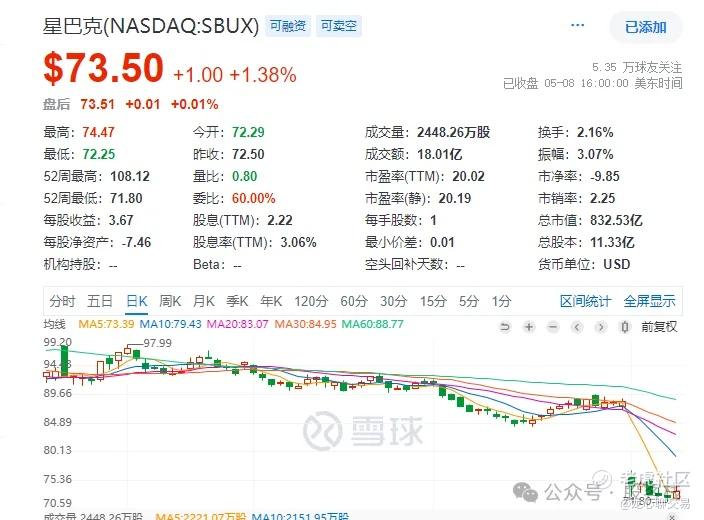Switch to the 1分 interval tab

[501, 301]
